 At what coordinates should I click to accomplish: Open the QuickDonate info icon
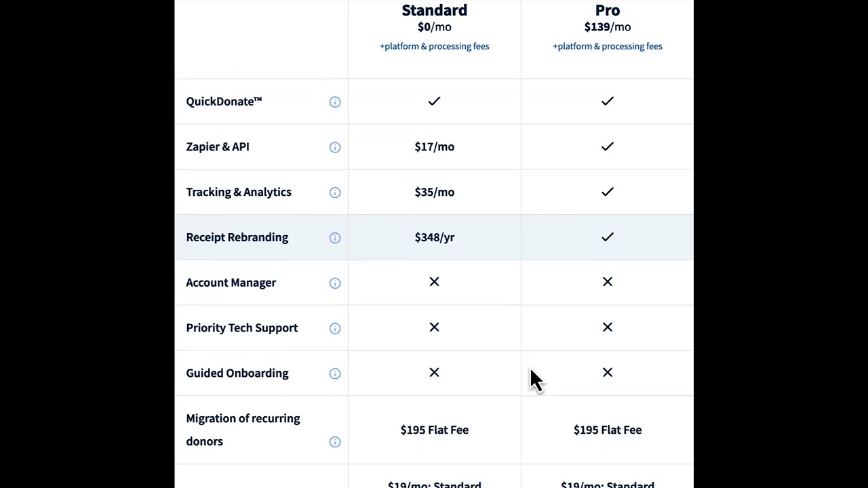point(335,102)
